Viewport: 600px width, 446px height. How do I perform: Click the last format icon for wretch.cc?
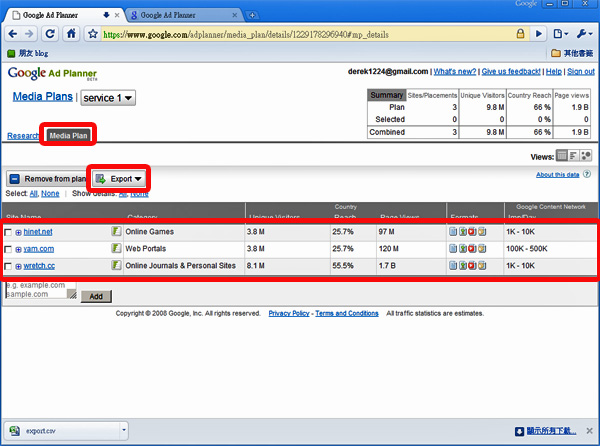[482, 265]
